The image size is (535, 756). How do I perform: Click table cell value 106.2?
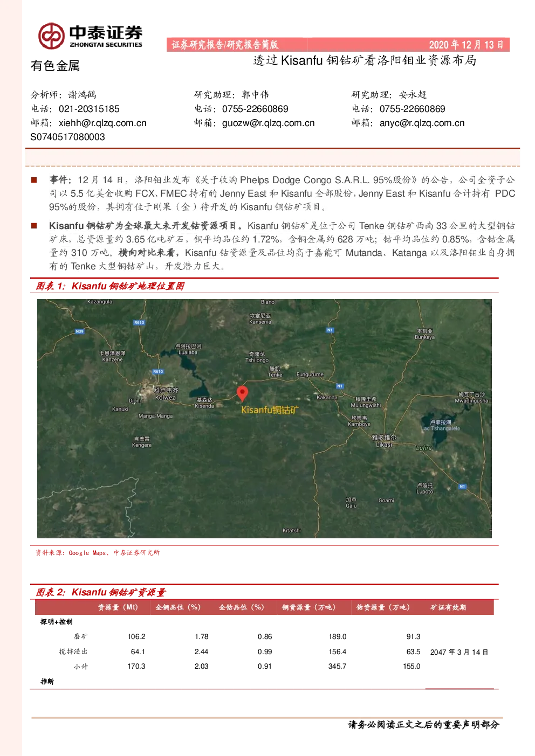point(136,636)
